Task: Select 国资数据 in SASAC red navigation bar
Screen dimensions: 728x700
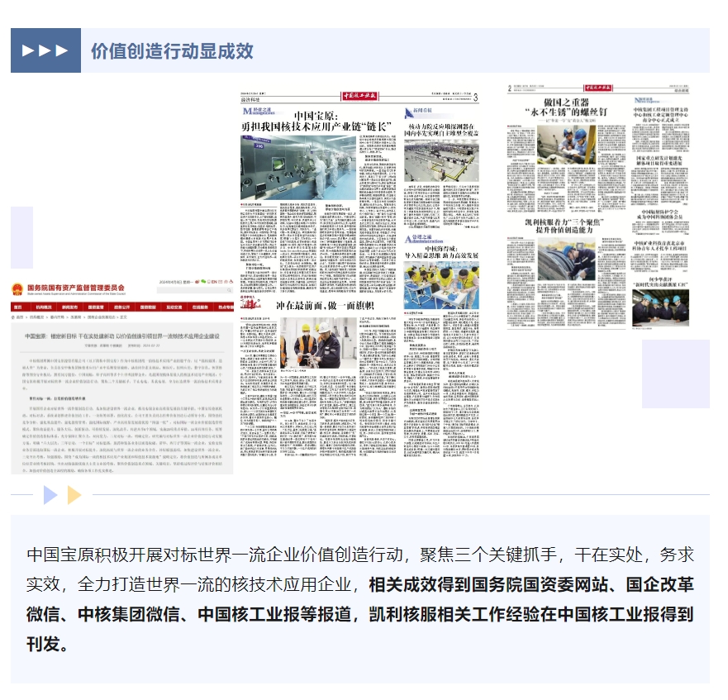Action: pos(148,307)
